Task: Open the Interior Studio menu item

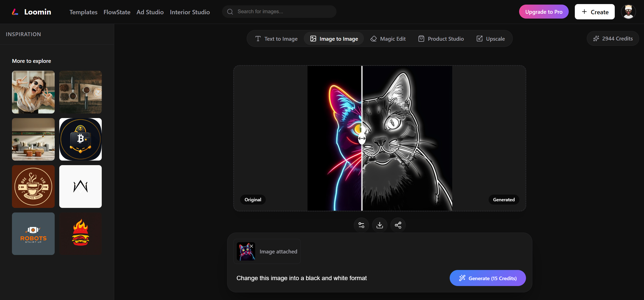Action: coord(190,12)
